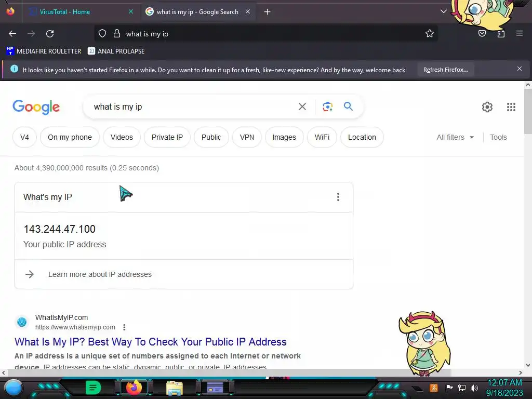
Task: Open Google quick settings gear icon
Action: (x=487, y=107)
